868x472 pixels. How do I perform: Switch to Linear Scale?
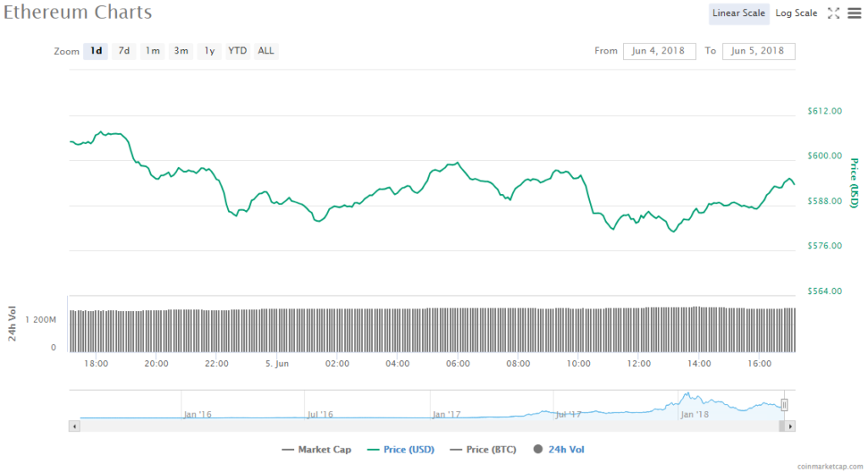point(739,13)
